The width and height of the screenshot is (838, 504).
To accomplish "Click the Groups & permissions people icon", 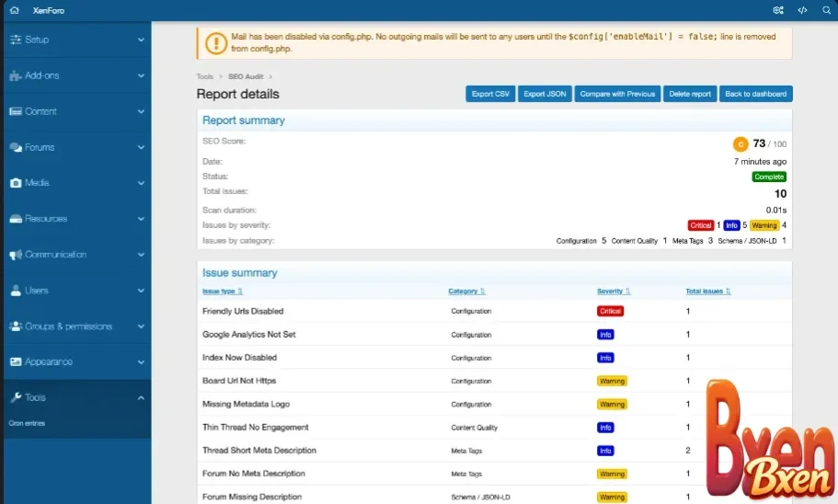I will click(x=16, y=326).
